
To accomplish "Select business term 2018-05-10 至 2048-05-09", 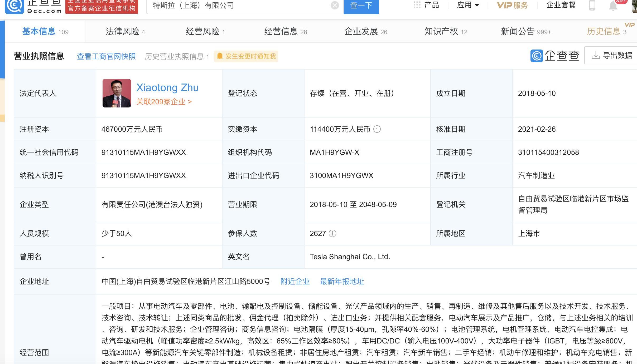I will tap(353, 205).
